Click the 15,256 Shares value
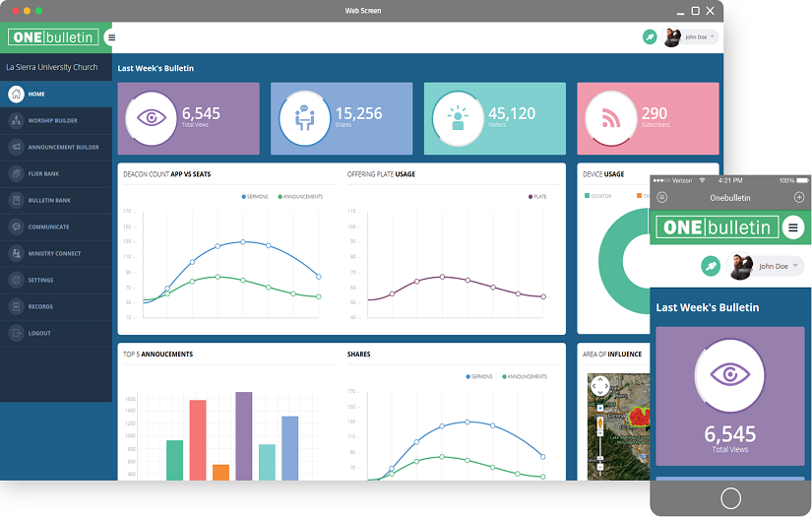Image resolution: width=812 pixels, height=517 pixels. pyautogui.click(x=359, y=113)
